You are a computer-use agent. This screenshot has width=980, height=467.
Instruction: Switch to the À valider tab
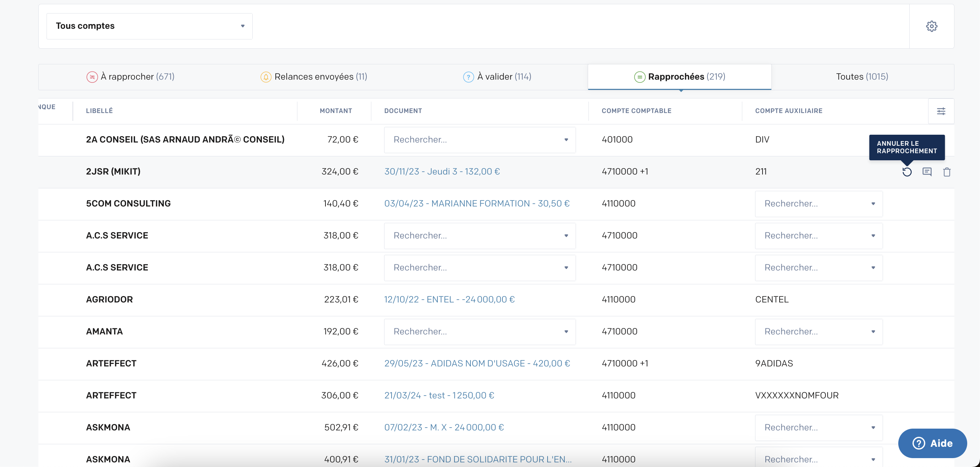click(497, 77)
